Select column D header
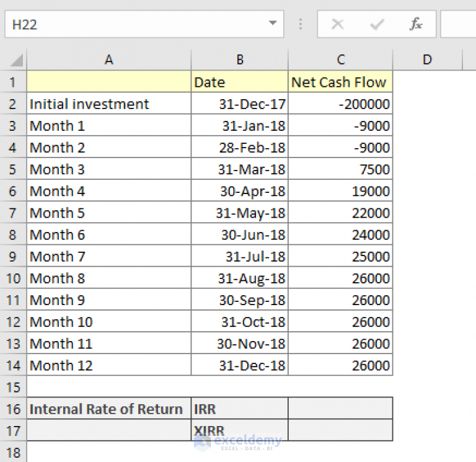Image resolution: width=476 pixels, height=462 pixels. click(428, 60)
